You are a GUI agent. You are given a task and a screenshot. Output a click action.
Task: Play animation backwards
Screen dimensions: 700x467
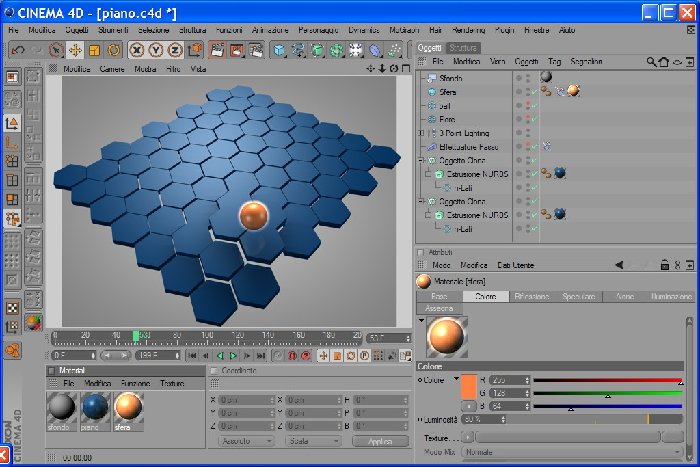pos(220,356)
